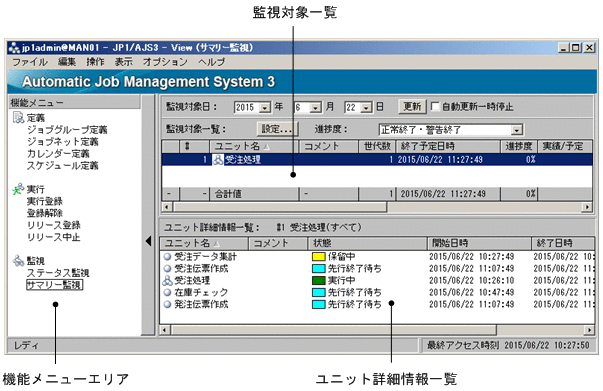The width and height of the screenshot is (603, 391).
Task: Click the jobnet icon next to 受注処理 in detail list
Action: [x=167, y=280]
